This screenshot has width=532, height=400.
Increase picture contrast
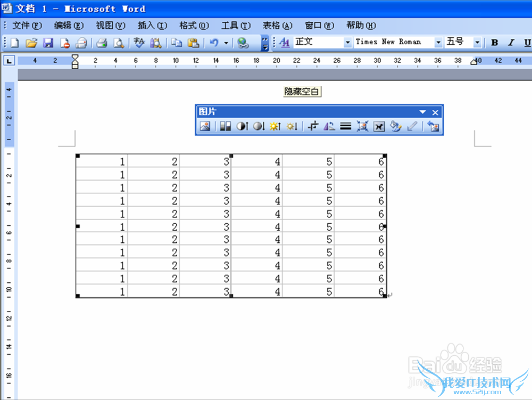coord(242,126)
